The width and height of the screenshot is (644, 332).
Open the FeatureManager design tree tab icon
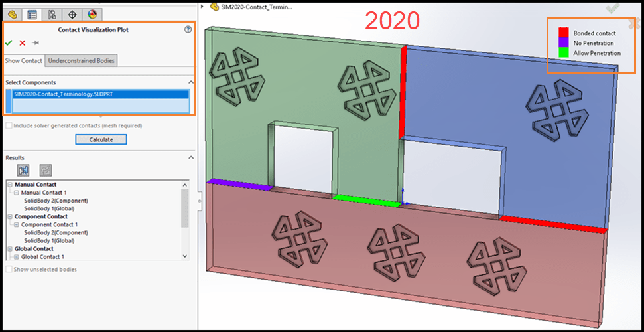13,15
